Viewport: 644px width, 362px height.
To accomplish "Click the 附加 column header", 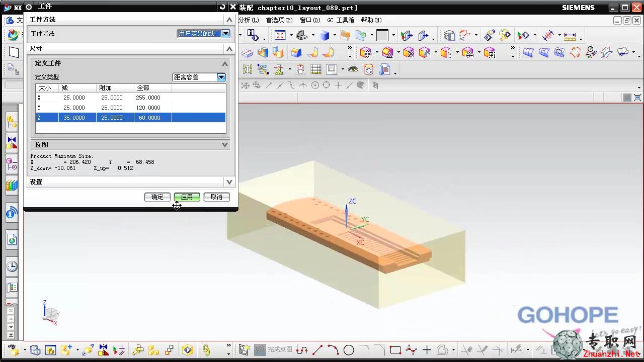I will (x=115, y=88).
